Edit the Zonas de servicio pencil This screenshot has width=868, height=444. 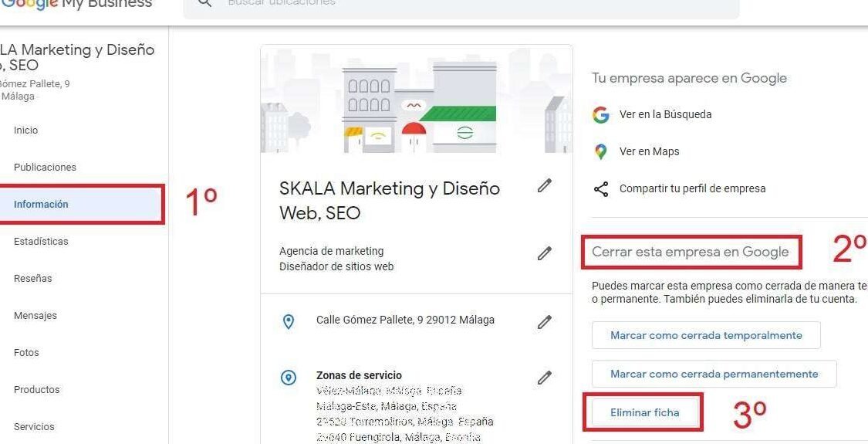click(545, 378)
